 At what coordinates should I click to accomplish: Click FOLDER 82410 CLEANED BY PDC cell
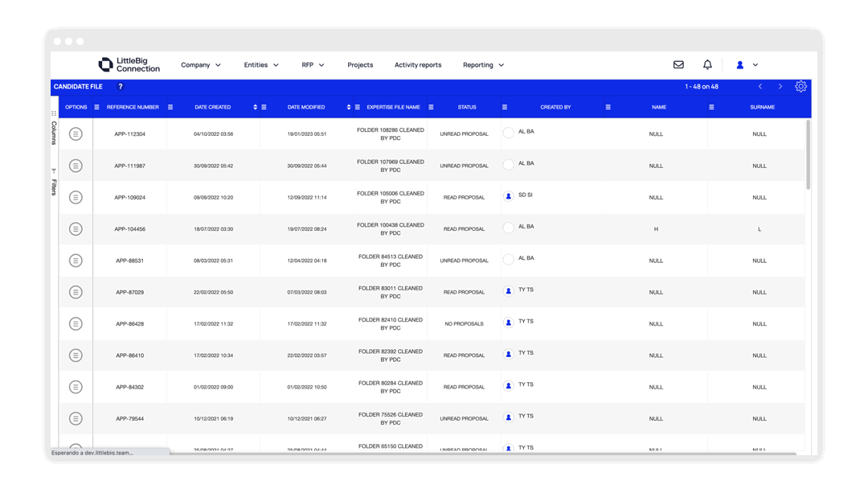(x=391, y=323)
